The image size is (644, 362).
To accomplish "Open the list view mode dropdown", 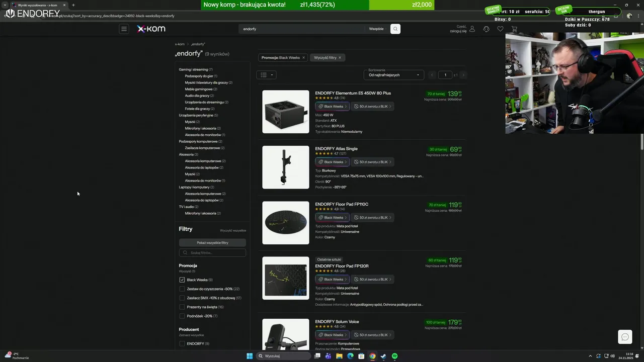I will (266, 75).
